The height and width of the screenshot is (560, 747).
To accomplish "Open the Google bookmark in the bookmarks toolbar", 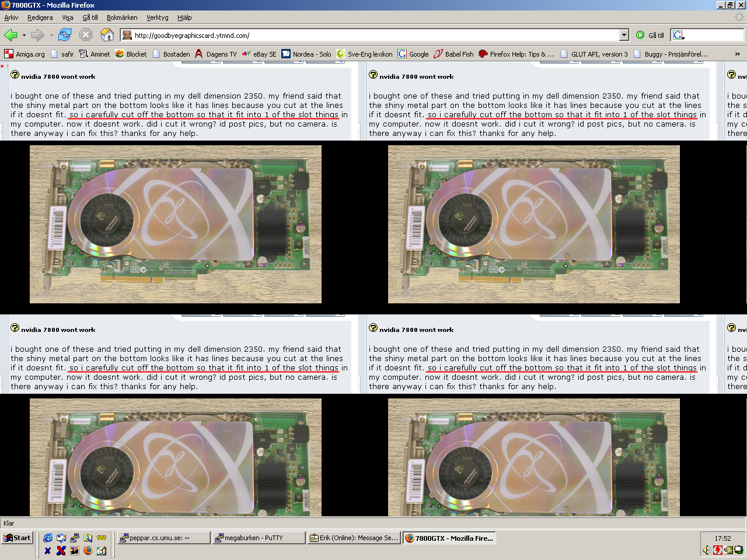I will (413, 54).
